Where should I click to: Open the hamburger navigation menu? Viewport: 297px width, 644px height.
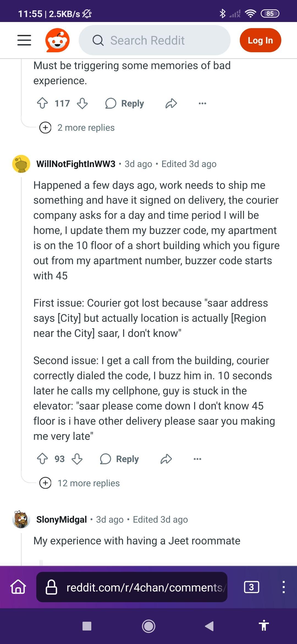point(24,40)
